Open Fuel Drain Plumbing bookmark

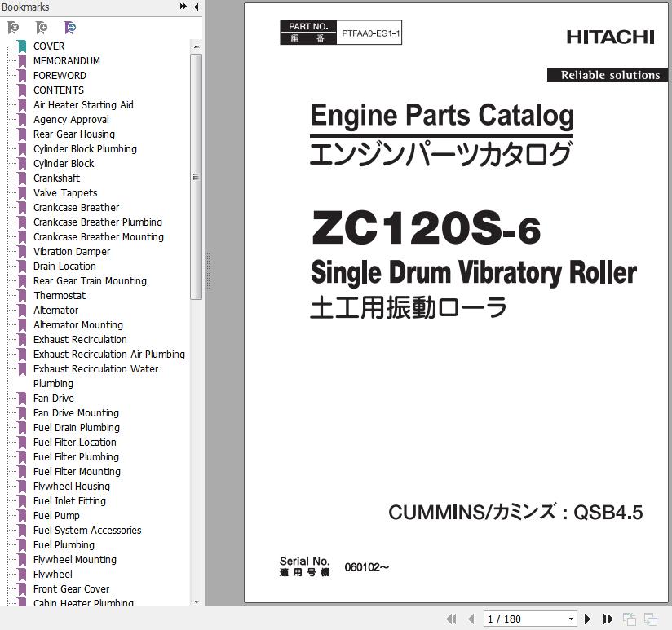point(77,427)
